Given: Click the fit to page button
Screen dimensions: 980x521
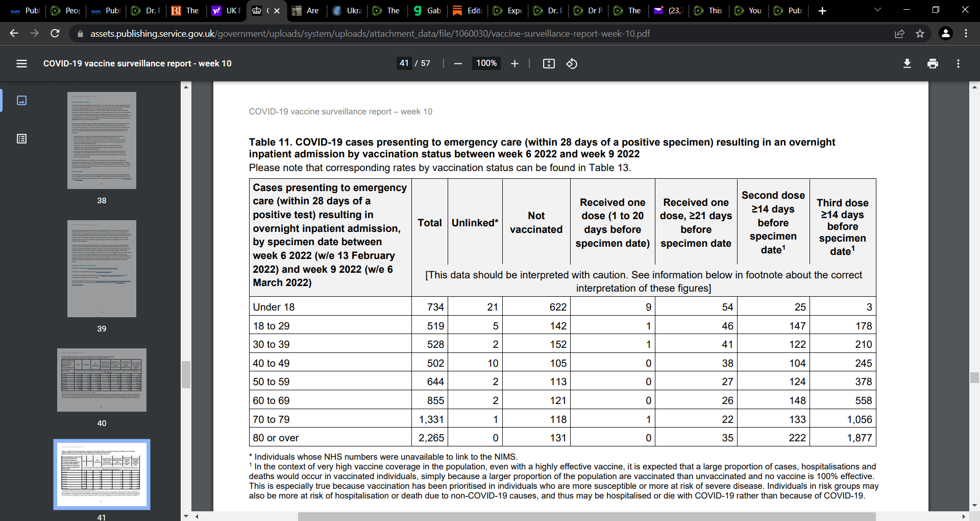Looking at the screenshot, I should [x=549, y=63].
